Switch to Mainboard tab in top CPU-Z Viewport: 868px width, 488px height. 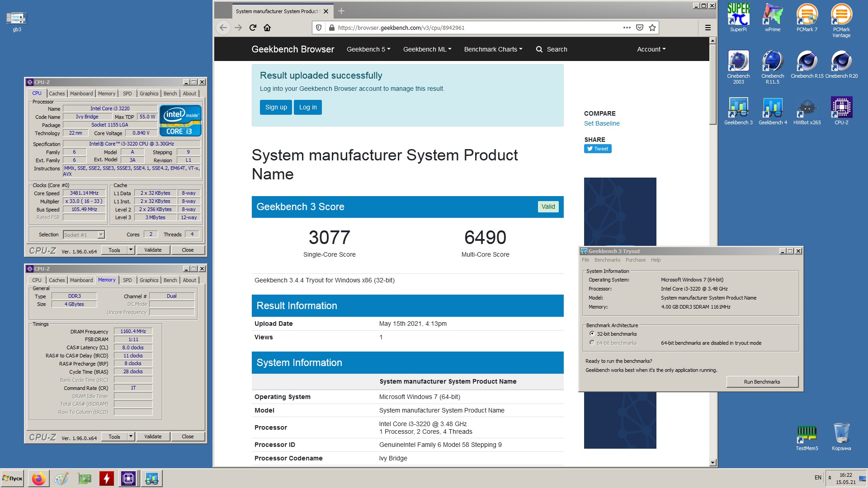click(x=81, y=94)
